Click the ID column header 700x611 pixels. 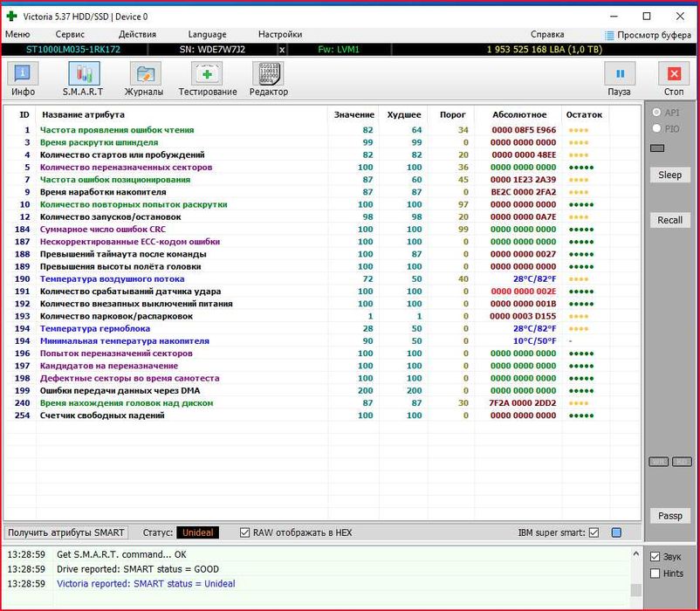coord(24,114)
